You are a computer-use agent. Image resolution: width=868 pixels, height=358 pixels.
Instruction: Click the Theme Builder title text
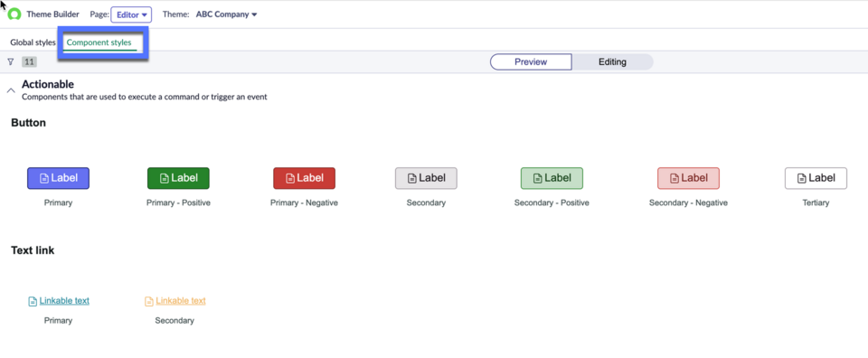pyautogui.click(x=52, y=15)
